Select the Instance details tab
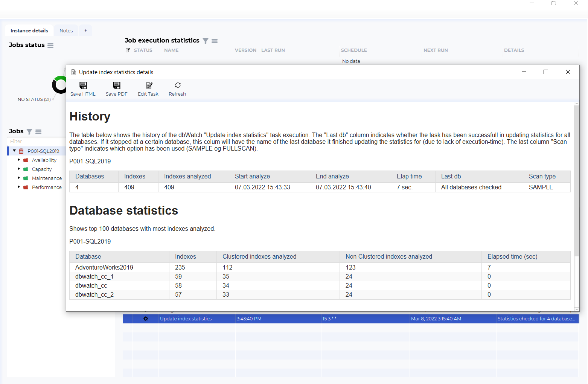 29,30
